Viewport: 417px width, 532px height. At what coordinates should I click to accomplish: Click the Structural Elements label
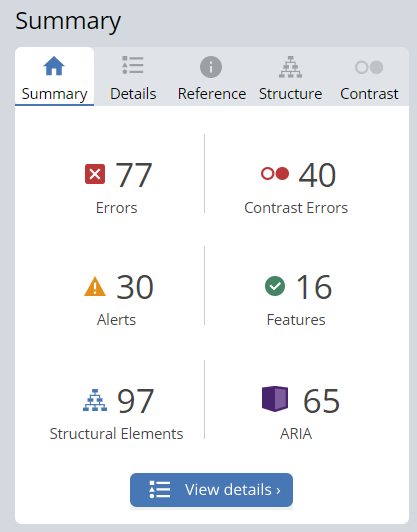tap(116, 434)
